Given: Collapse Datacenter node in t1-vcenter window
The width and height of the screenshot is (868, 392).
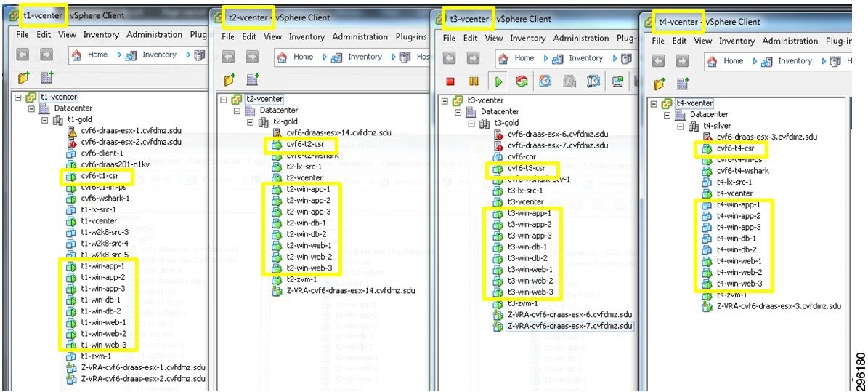Looking at the screenshot, I should (31, 108).
